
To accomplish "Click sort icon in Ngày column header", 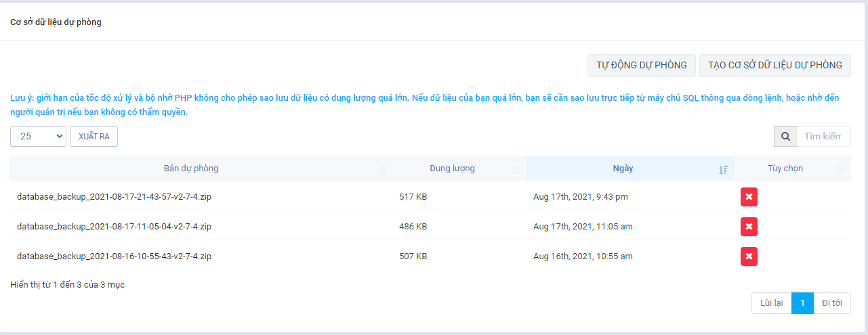I will coord(723,169).
